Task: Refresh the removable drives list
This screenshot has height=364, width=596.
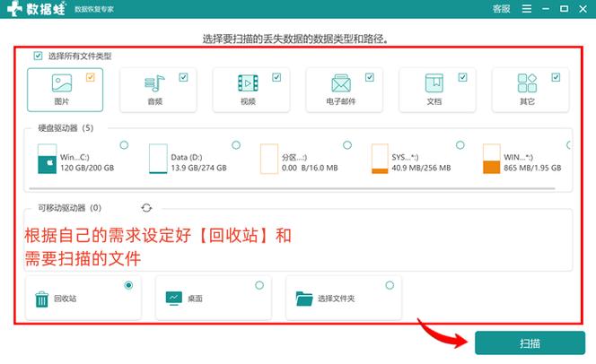Action: (x=146, y=208)
